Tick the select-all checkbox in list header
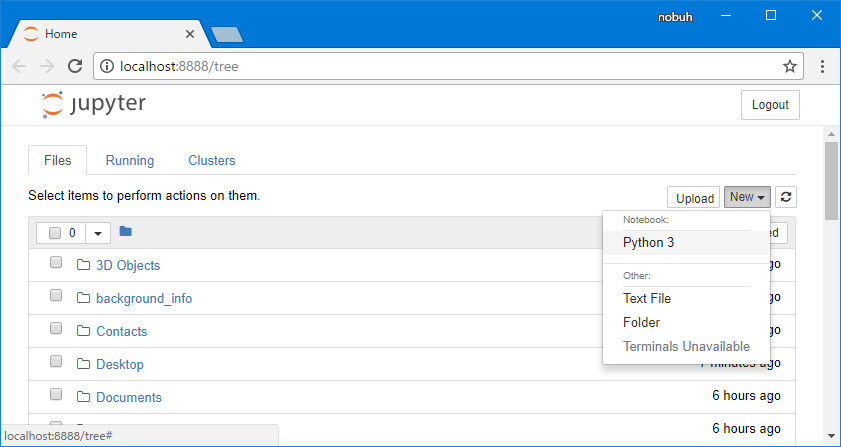Screen dimensions: 841x447 coord(55,233)
